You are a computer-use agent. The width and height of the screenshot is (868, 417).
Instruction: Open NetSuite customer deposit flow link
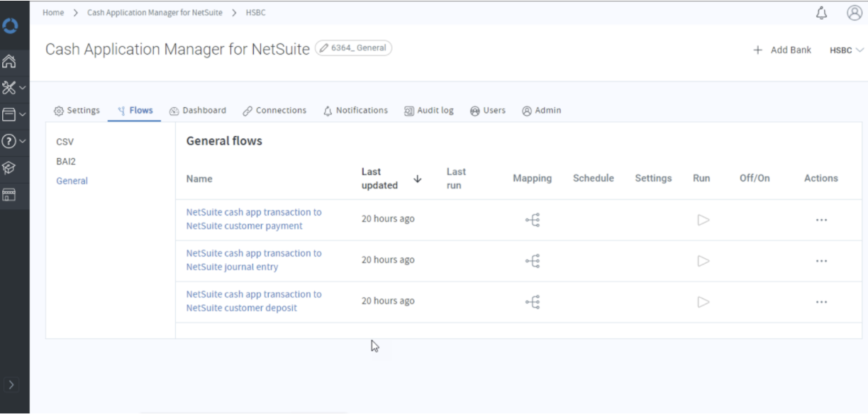(x=253, y=301)
